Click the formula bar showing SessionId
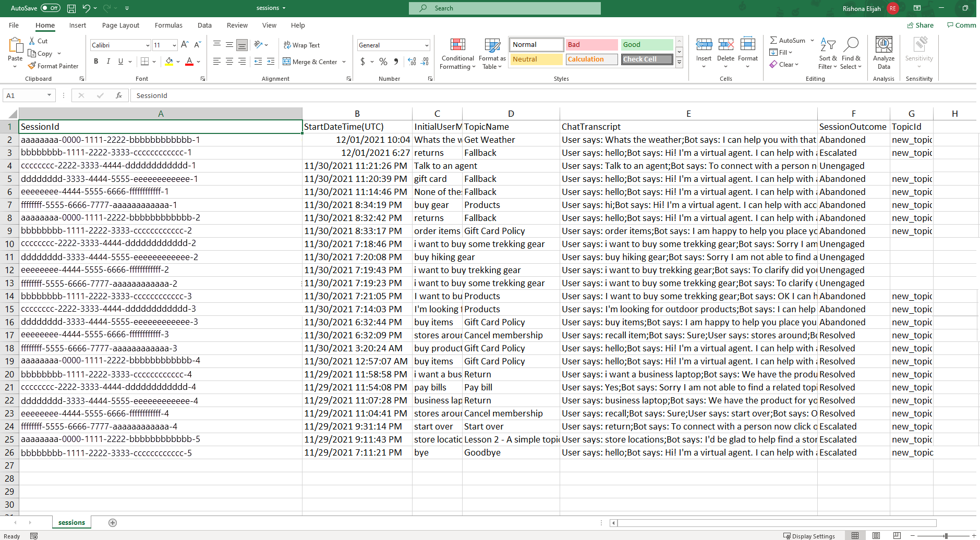The image size is (980, 540). pos(553,95)
